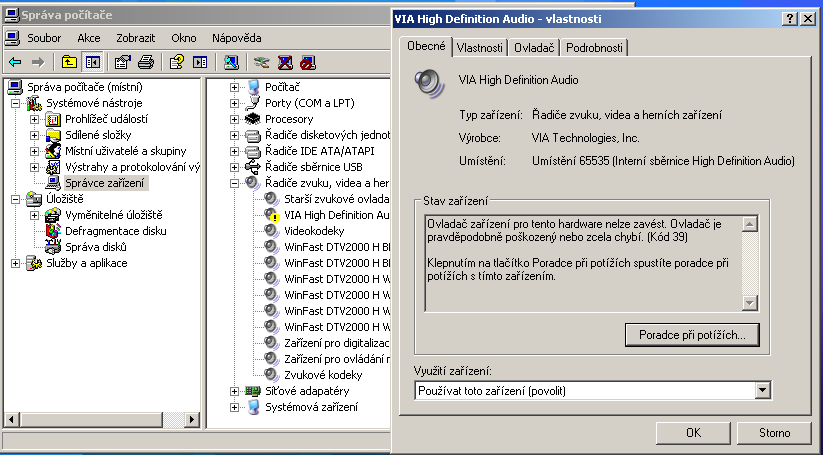Click the Poradce při potížích button
Screen dimensions: 823x455
point(692,335)
